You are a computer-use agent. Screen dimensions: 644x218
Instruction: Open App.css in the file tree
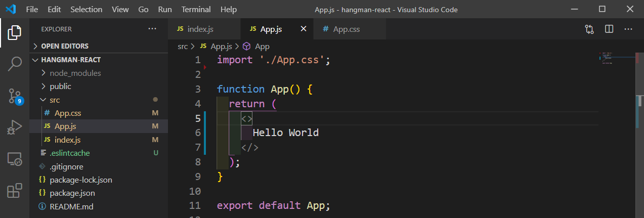point(99,113)
